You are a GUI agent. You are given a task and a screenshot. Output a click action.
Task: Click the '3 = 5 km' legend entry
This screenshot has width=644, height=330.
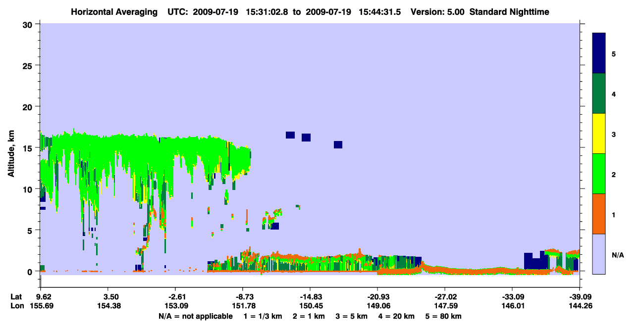[x=353, y=316]
